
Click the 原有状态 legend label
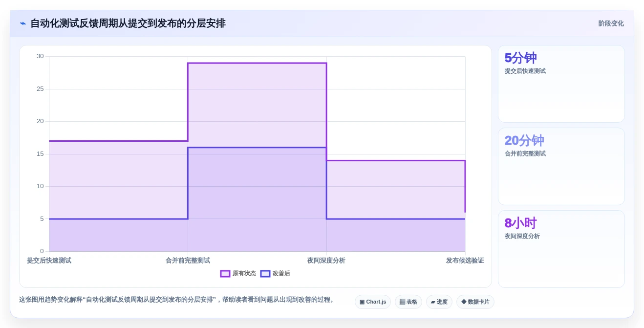point(244,274)
